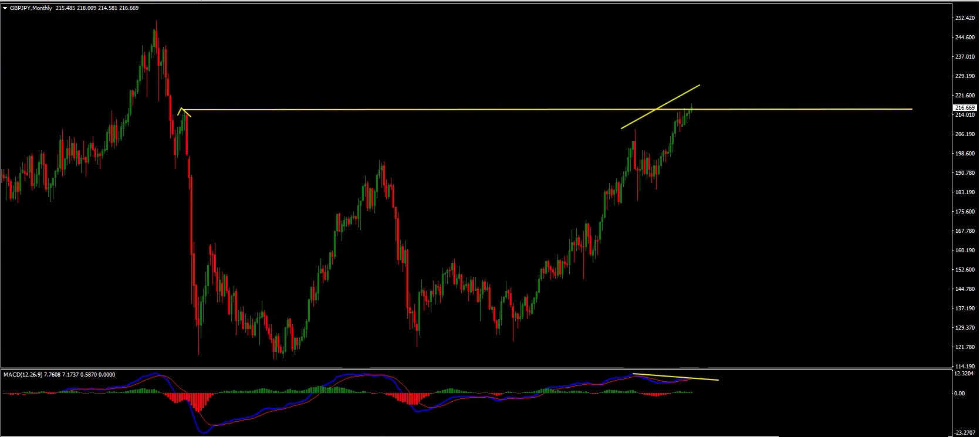Click the 137.190 price scale label
Viewport: 980px width, 437px height.
click(x=965, y=309)
